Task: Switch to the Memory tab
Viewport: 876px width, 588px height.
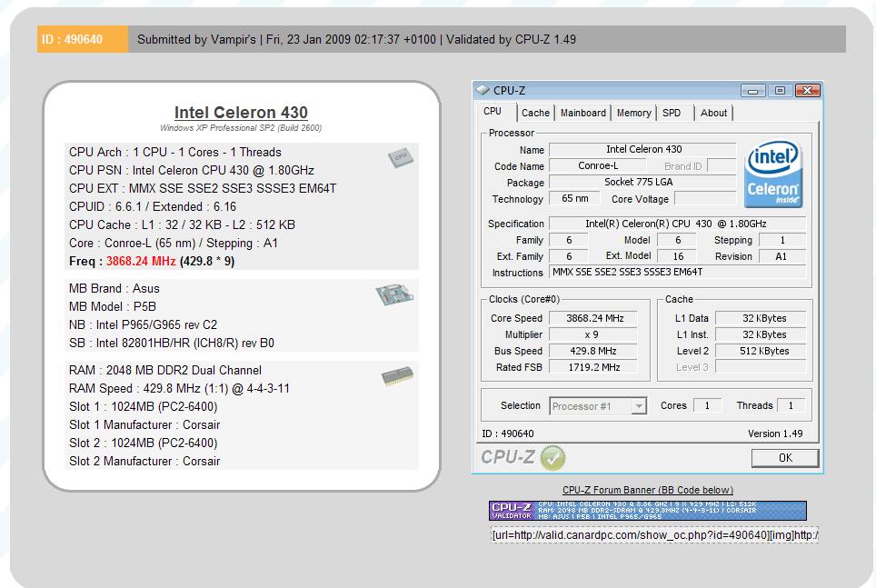Action: pos(633,113)
